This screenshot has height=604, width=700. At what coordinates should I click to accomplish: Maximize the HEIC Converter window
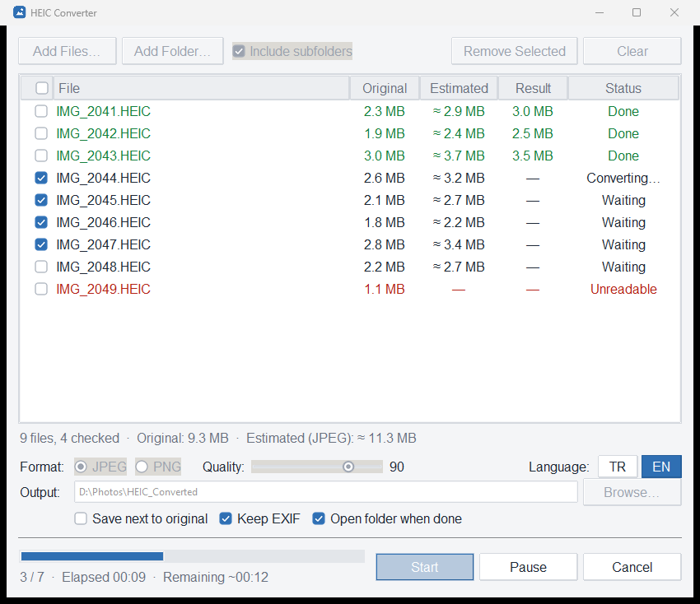point(637,12)
